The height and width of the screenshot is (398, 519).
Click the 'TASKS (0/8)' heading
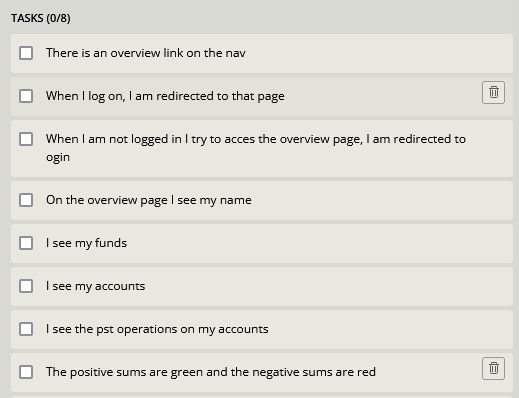[41, 18]
